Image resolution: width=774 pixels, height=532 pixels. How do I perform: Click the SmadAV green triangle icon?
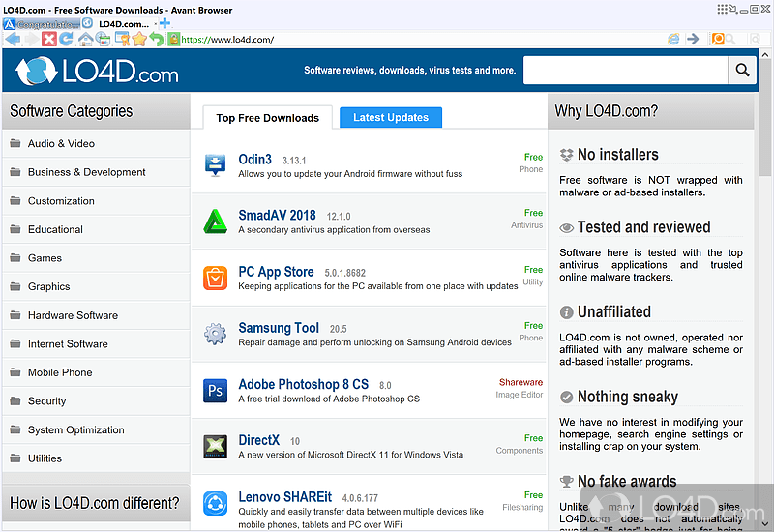[216, 222]
